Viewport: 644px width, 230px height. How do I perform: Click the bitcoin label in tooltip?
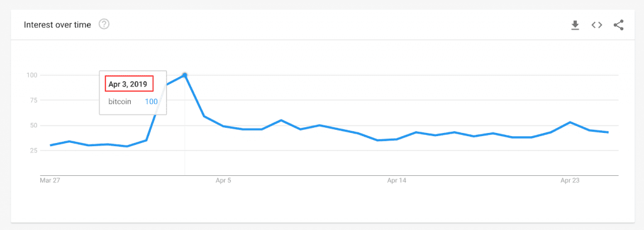[120, 101]
